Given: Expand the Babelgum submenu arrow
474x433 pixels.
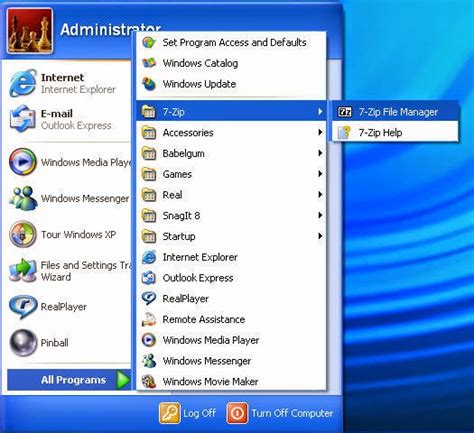Looking at the screenshot, I should pos(320,153).
